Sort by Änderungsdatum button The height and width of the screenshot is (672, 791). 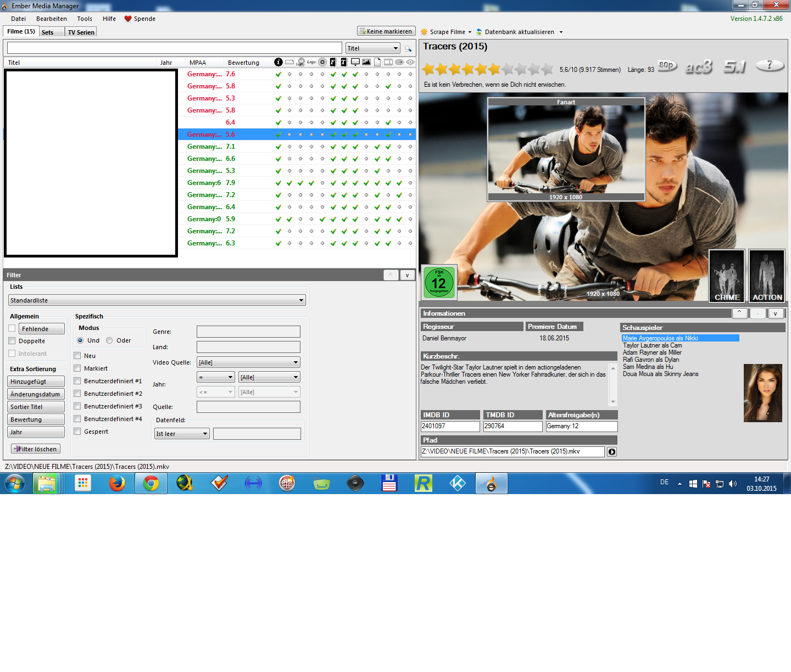(x=36, y=394)
